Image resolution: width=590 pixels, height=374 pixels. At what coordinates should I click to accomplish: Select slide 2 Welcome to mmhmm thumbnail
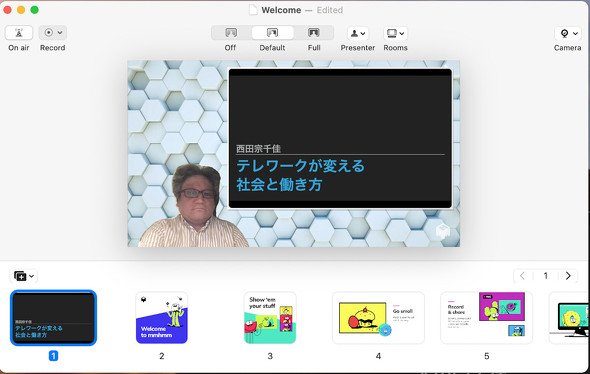[161, 318]
